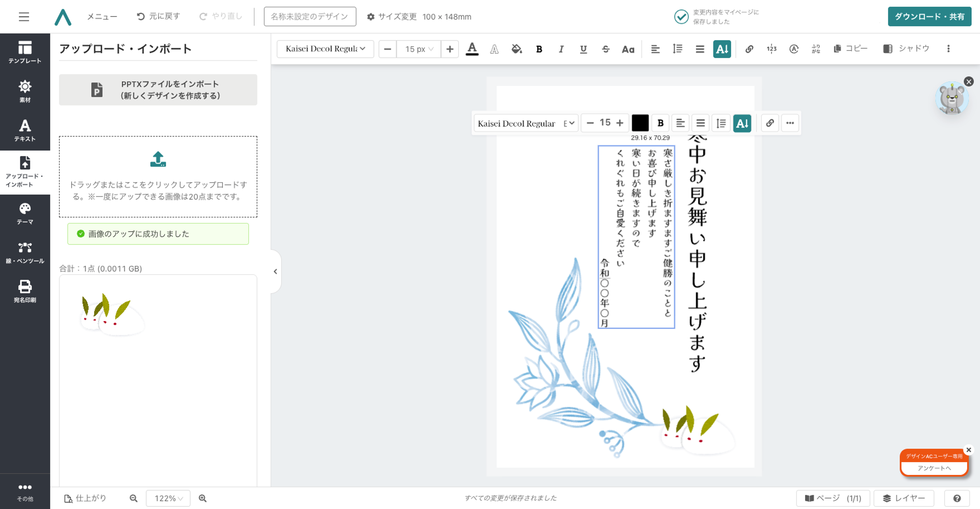
Task: Toggle italic text formatting
Action: pos(561,49)
